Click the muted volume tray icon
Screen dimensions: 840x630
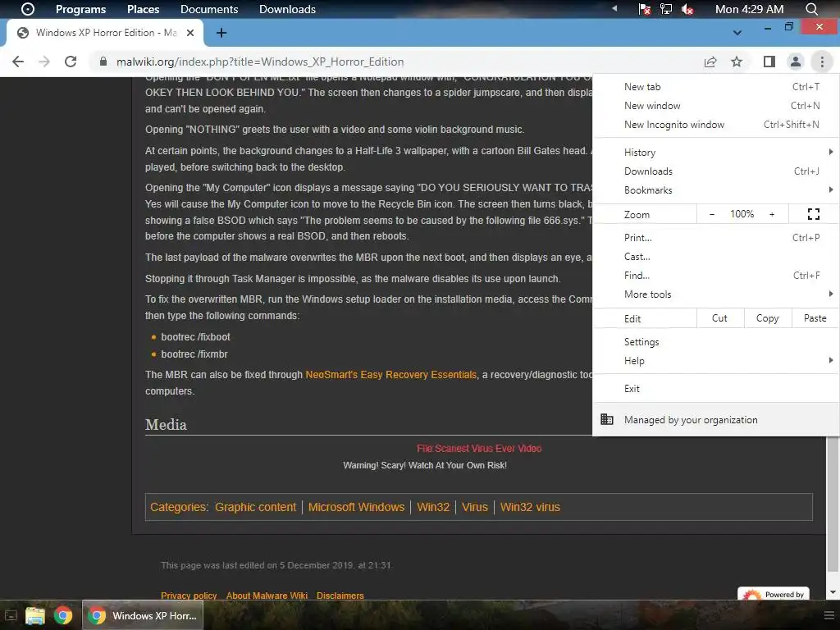tap(687, 9)
